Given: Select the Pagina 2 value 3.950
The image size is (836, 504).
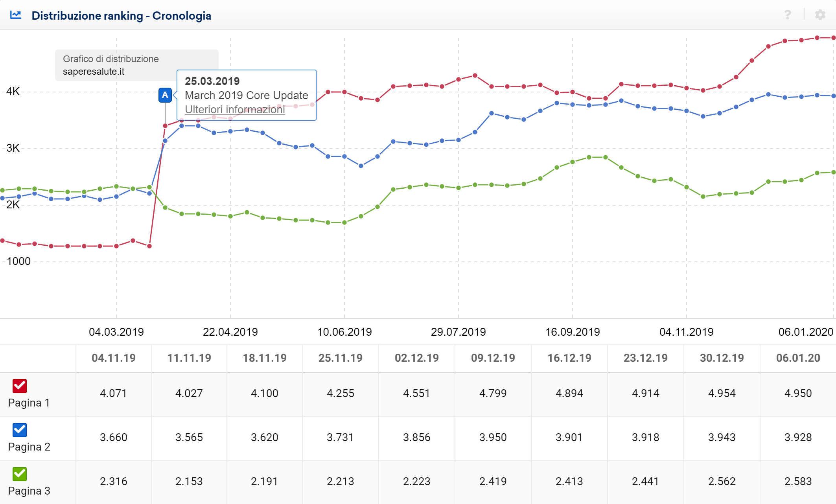Looking at the screenshot, I should tap(493, 438).
